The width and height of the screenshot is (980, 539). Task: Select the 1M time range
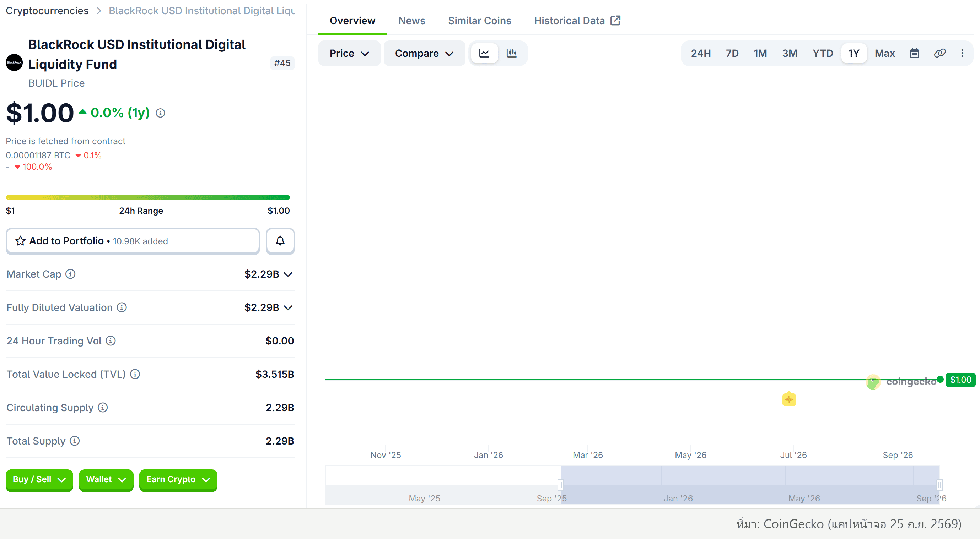coord(760,53)
